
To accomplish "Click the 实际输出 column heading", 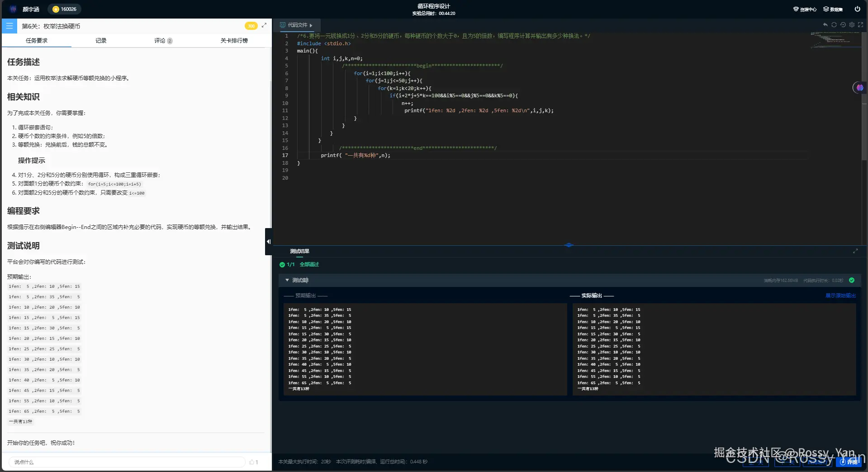I will click(x=592, y=296).
